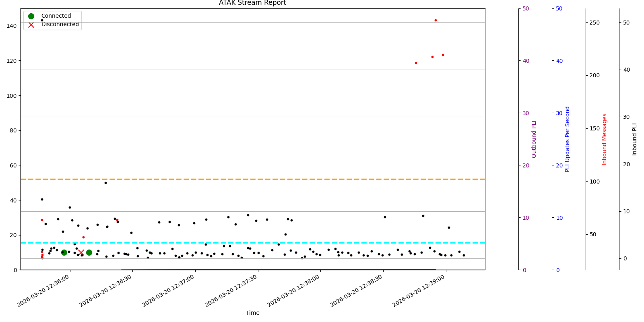Select the Outbound PLI axis label
The width and height of the screenshot is (644, 322).
[534, 139]
